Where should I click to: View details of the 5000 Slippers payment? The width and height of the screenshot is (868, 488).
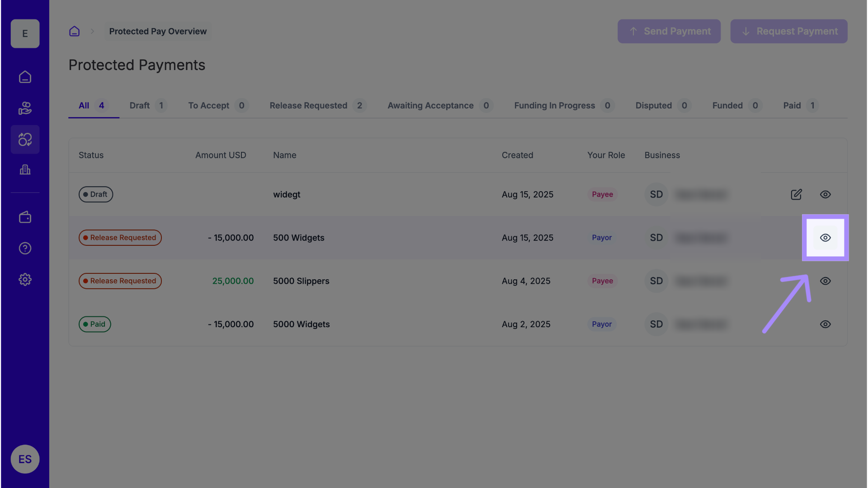tap(825, 281)
